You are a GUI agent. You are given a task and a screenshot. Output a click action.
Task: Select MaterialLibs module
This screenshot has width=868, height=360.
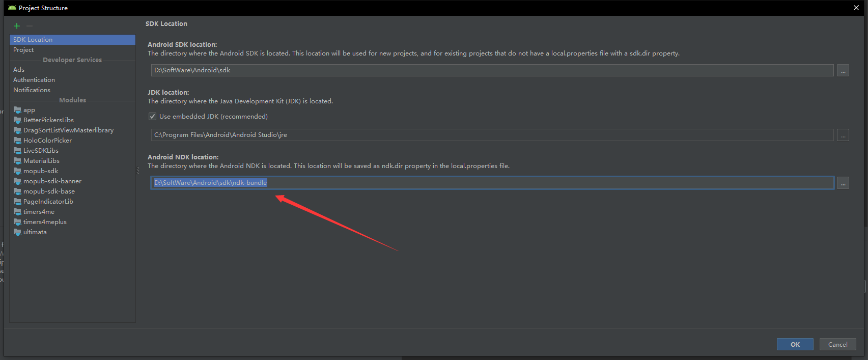(x=72, y=161)
